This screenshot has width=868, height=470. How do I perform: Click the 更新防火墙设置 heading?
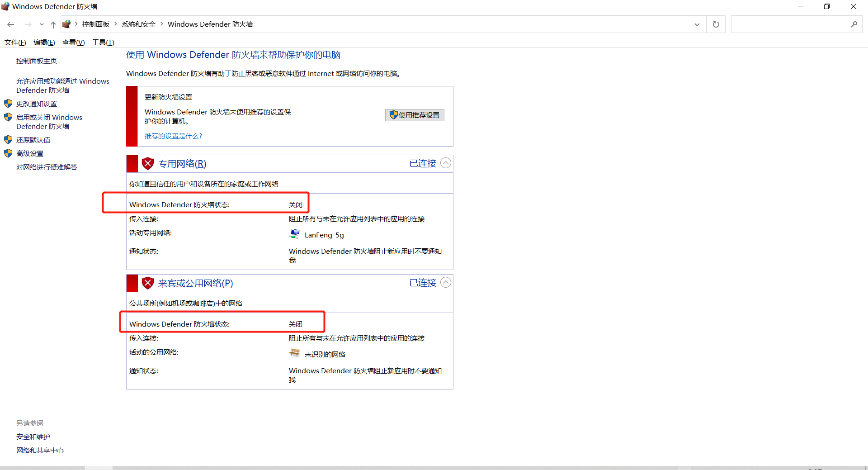169,97
